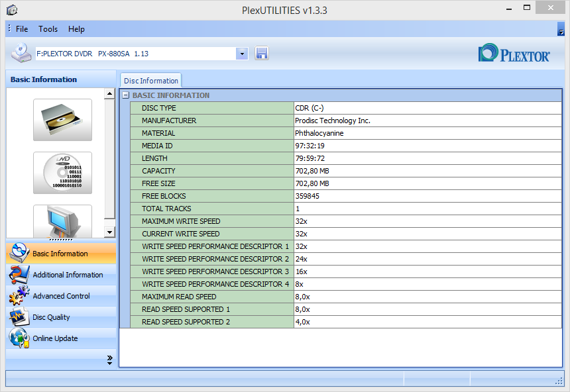The width and height of the screenshot is (570, 392).
Task: Switch to the Disc Information tab
Action: (151, 81)
